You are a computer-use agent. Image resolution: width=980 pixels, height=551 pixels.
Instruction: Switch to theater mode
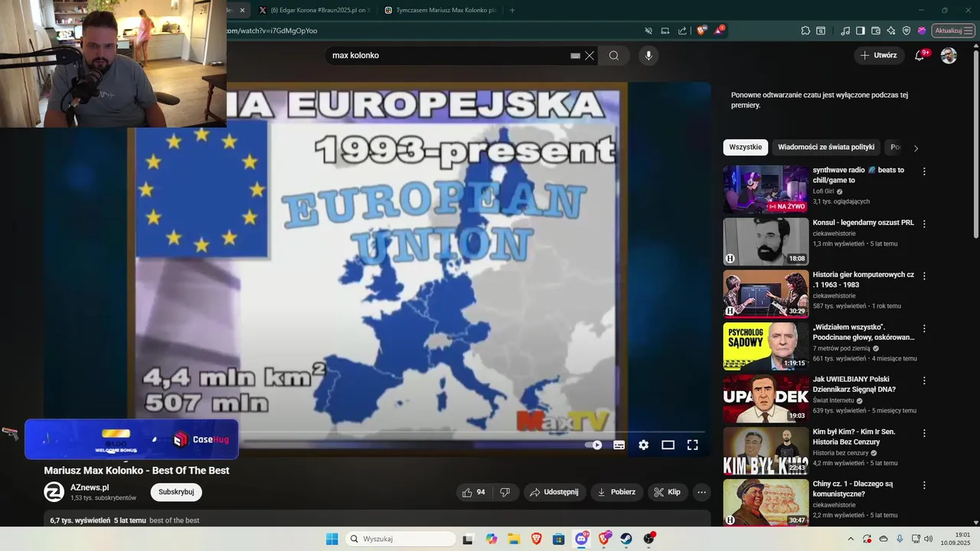click(668, 445)
